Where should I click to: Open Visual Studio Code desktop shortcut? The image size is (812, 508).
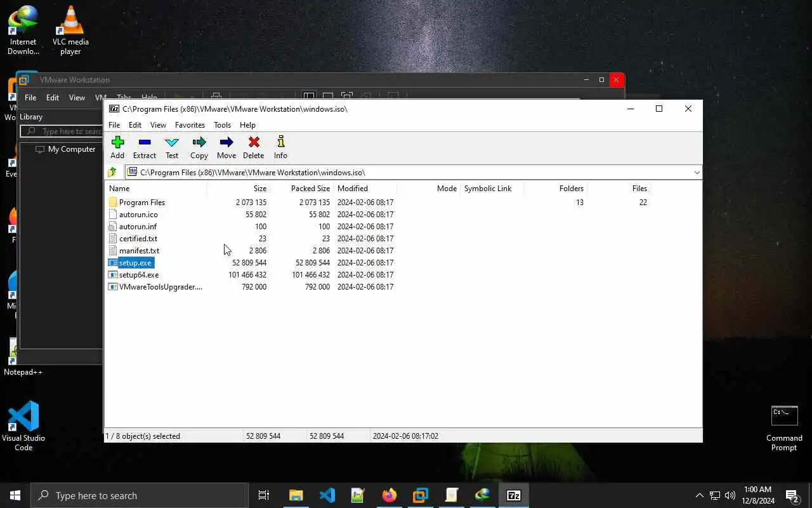[x=23, y=426]
